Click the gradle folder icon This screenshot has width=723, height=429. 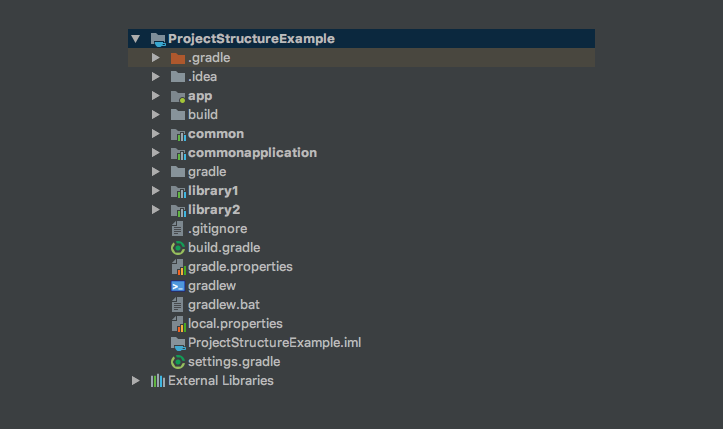(178, 172)
